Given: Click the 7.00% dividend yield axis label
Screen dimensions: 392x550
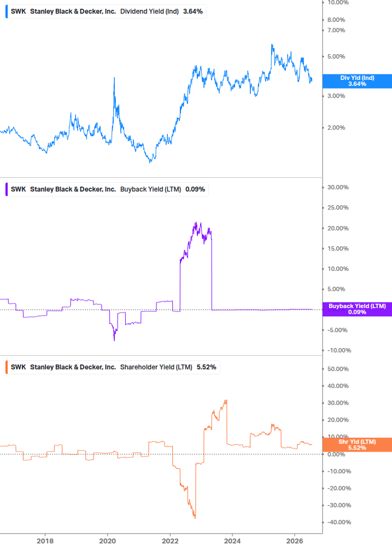Looking at the screenshot, I should [336, 30].
